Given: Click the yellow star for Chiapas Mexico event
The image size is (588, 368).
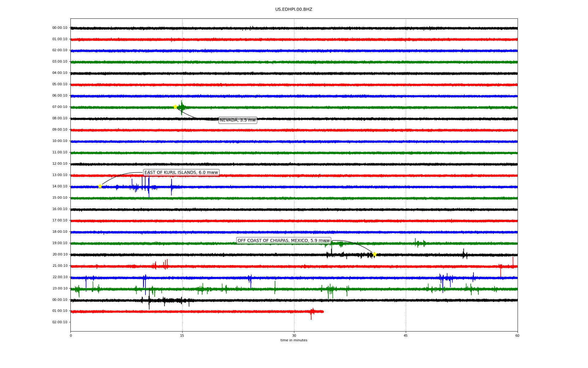Looking at the screenshot, I should click(374, 254).
